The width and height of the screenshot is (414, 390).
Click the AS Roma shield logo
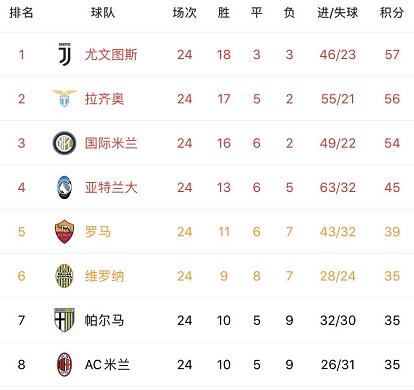pyautogui.click(x=64, y=231)
